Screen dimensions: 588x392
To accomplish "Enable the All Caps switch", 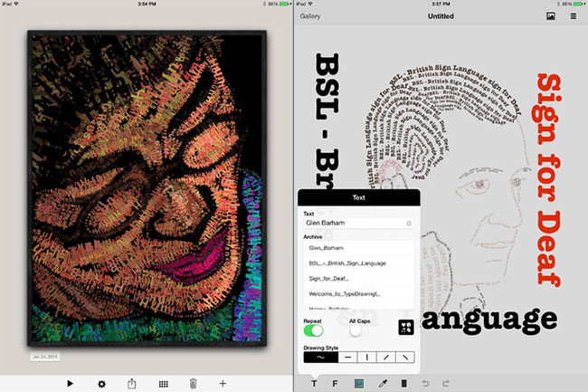I will click(x=359, y=330).
